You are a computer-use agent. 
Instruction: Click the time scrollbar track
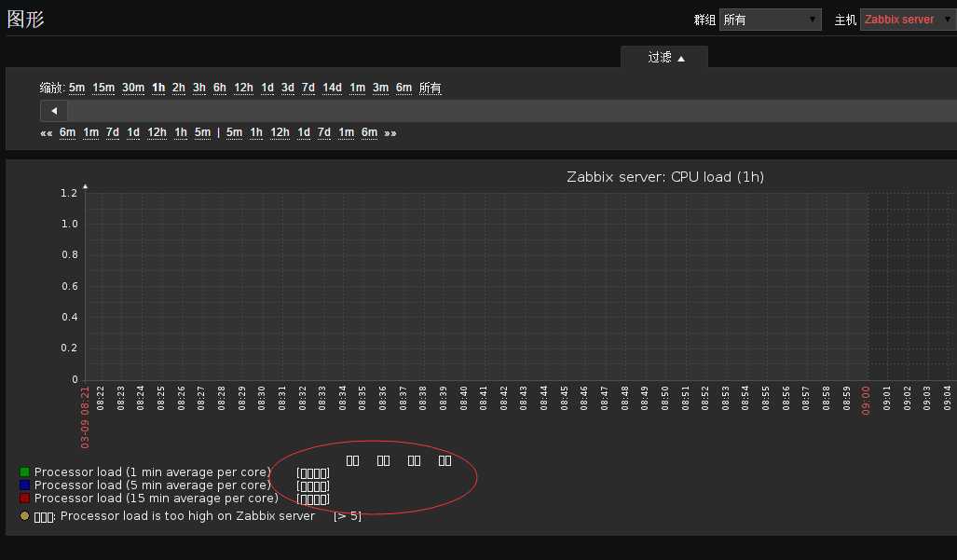[512, 111]
